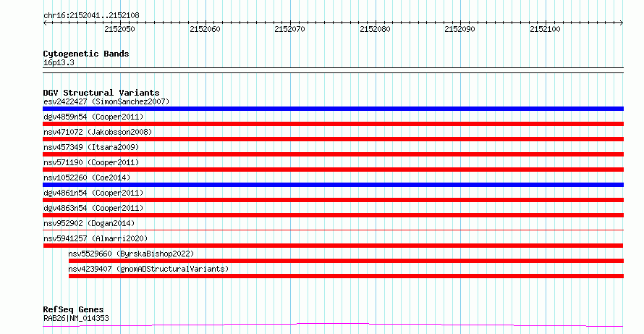
Task: Open variant dgv4861n54 (Cooper2011) label
Action: [93, 193]
